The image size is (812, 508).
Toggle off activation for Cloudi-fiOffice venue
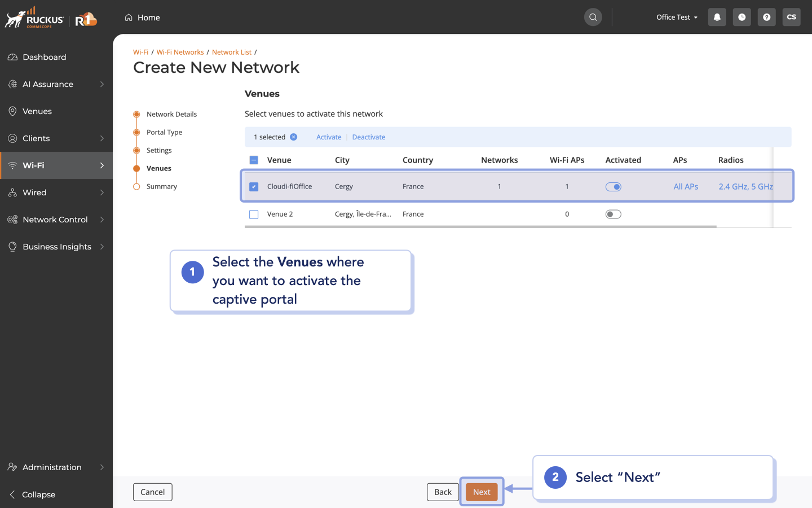[613, 186]
